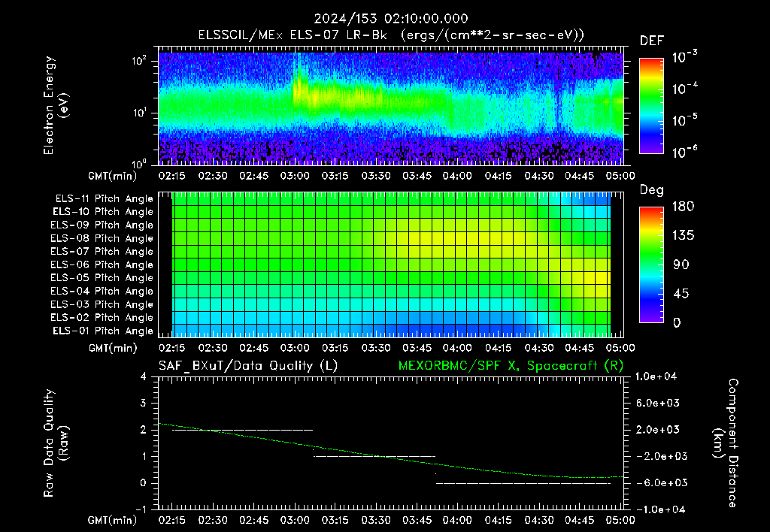
Task: Click the ELS-02 Pitch Angle row label
Action: coord(102,318)
